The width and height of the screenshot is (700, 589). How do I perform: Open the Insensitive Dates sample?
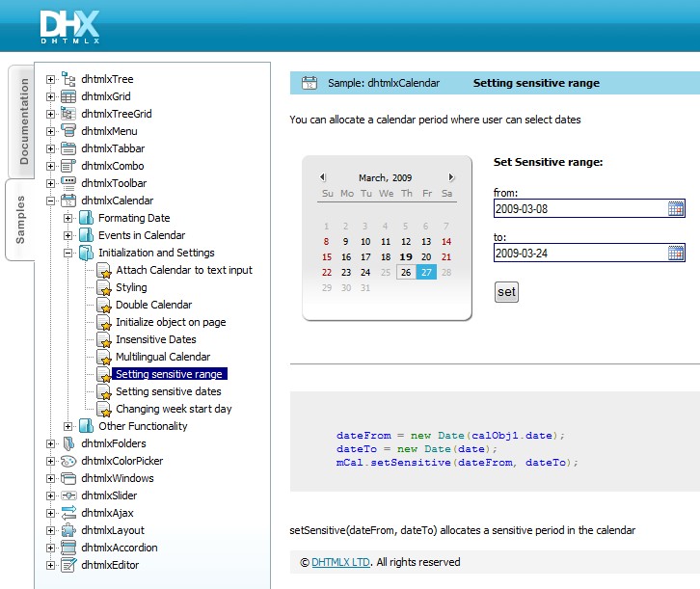156,339
